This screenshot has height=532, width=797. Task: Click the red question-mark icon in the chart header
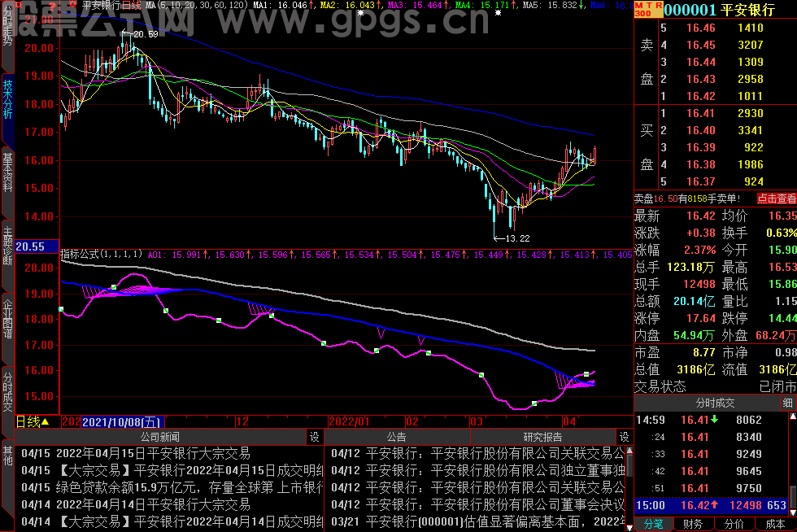pyautogui.click(x=53, y=6)
